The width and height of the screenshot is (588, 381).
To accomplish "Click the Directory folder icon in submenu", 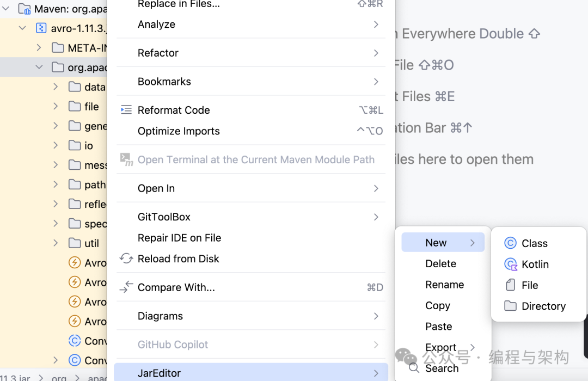I will click(510, 306).
